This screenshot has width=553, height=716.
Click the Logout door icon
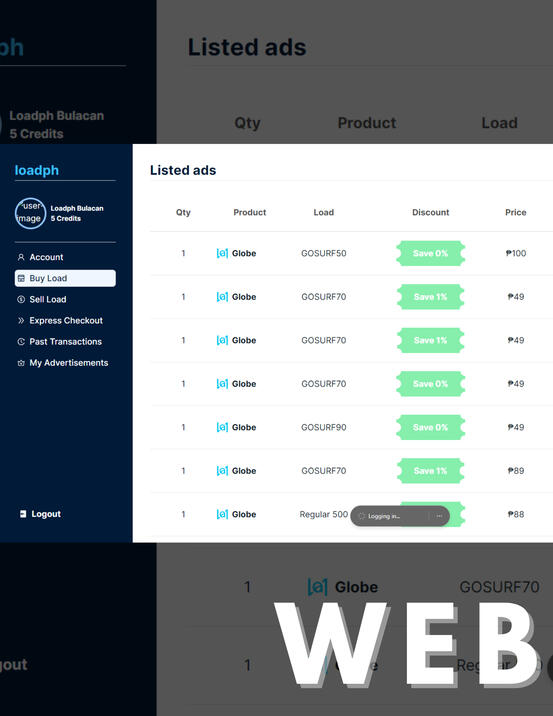[23, 514]
